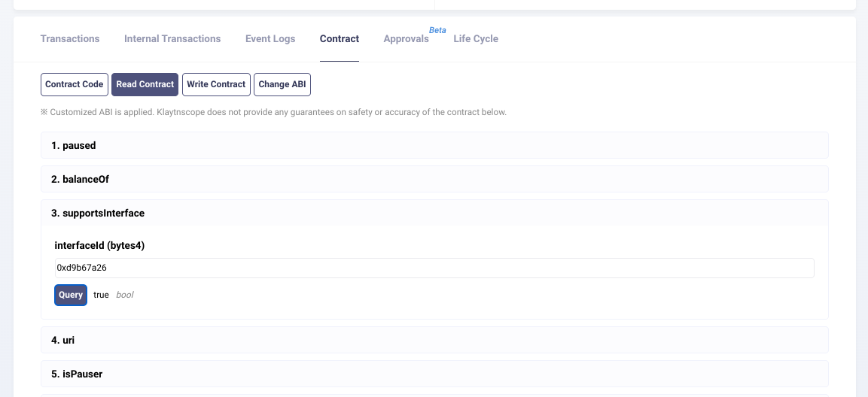
Task: Run the supportsInterface Query button
Action: click(x=71, y=295)
